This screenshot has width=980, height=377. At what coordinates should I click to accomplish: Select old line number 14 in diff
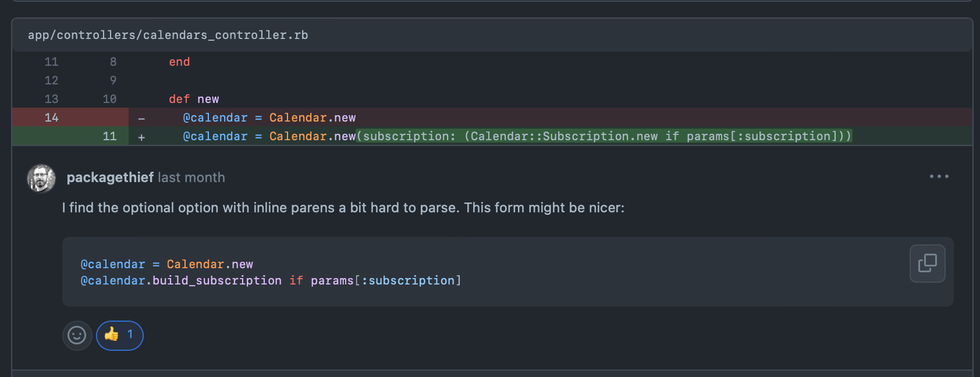(x=51, y=118)
